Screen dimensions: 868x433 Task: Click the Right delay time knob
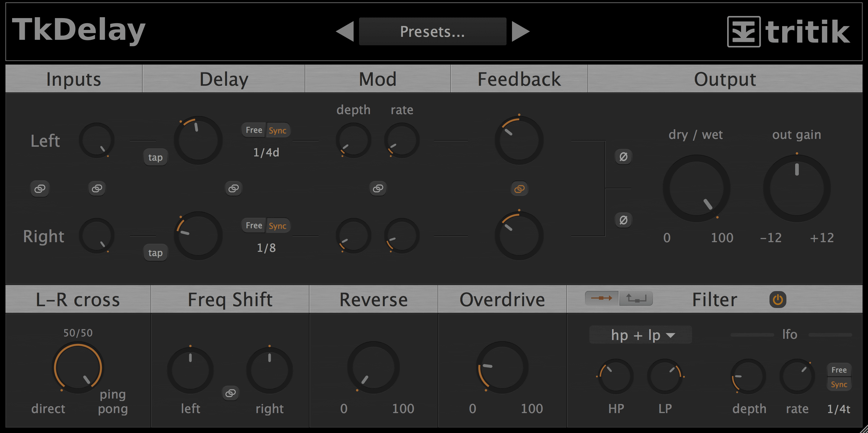click(x=198, y=236)
